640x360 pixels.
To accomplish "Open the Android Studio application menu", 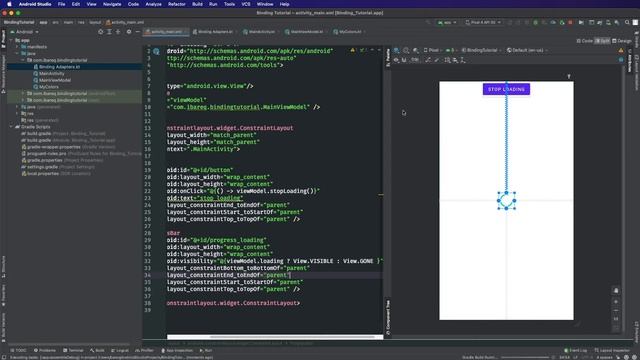I will pyautogui.click(x=35, y=4).
